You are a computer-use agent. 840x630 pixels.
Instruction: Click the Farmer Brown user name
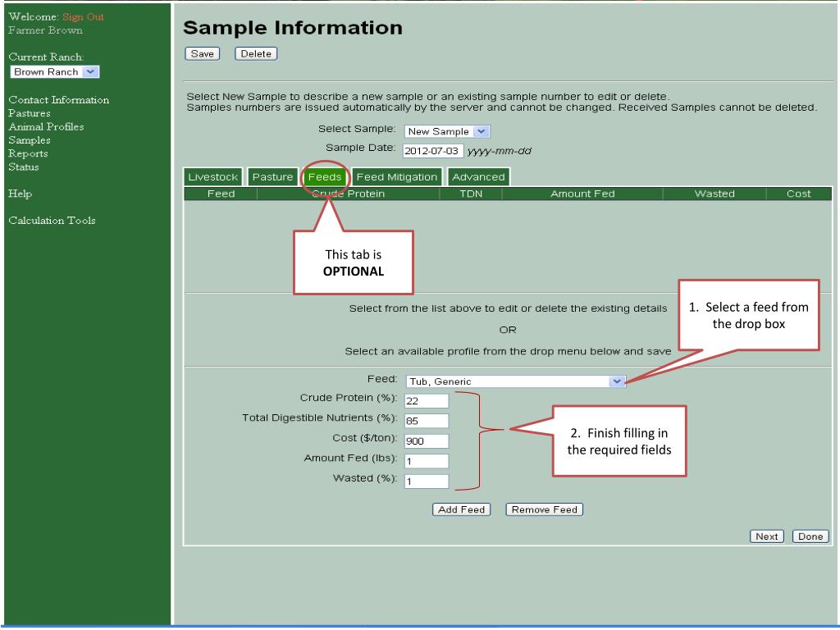46,30
